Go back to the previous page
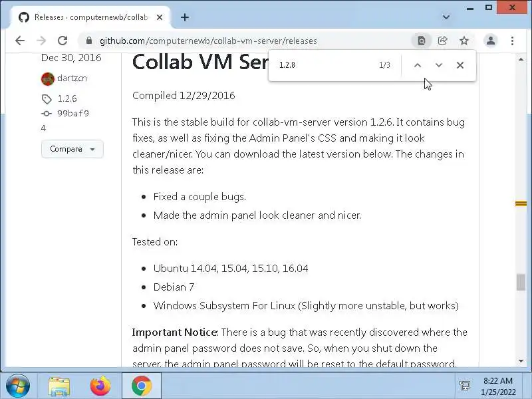532x399 pixels. 20,41
